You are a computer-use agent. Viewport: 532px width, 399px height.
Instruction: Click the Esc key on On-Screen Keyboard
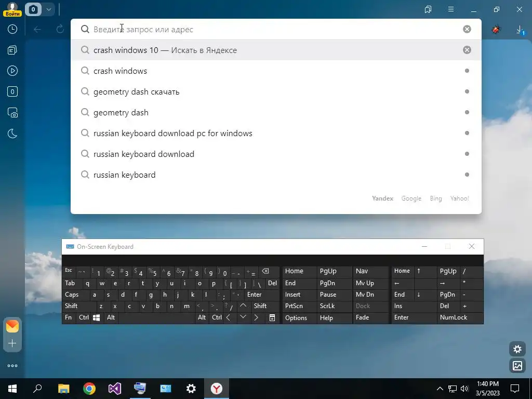69,271
